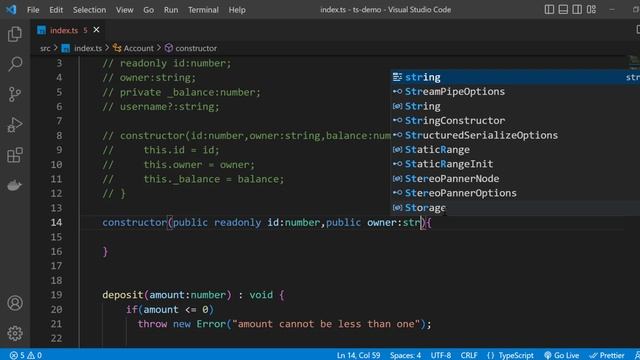Toggle bottom panel layout icon
This screenshot has height=360, width=640.
tap(563, 9)
